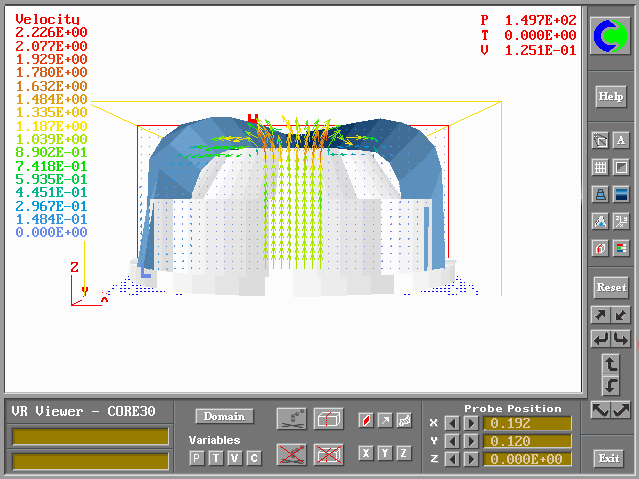
Task: Click the rotate-up arrow icon
Action: pos(610,364)
